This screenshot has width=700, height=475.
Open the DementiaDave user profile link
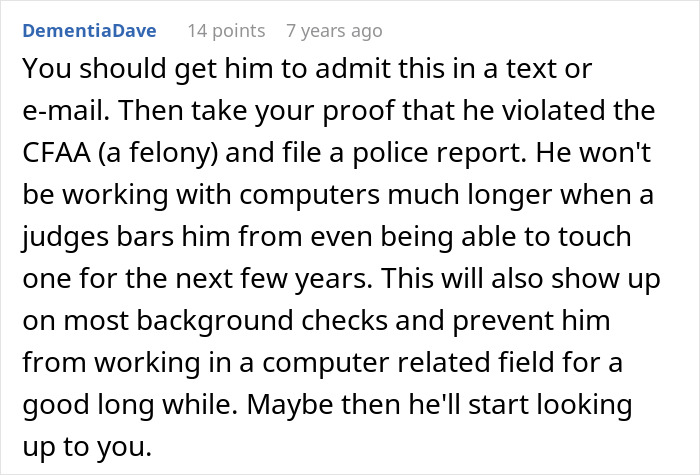point(89,30)
